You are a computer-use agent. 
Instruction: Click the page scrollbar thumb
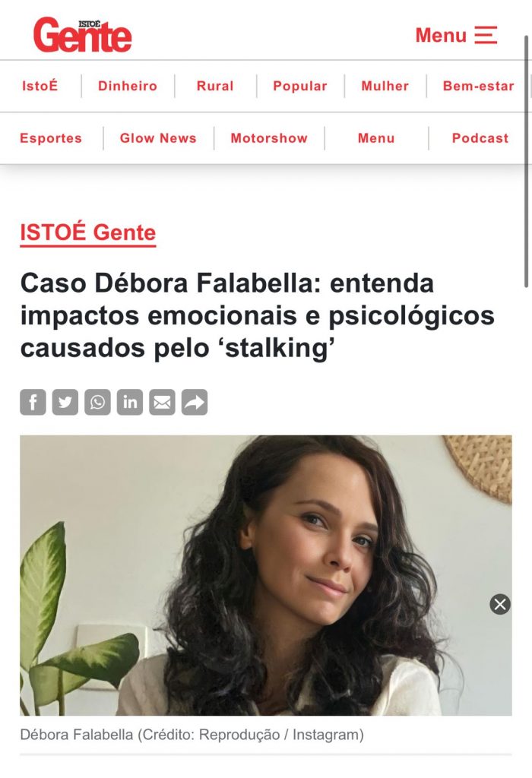pos(527,161)
